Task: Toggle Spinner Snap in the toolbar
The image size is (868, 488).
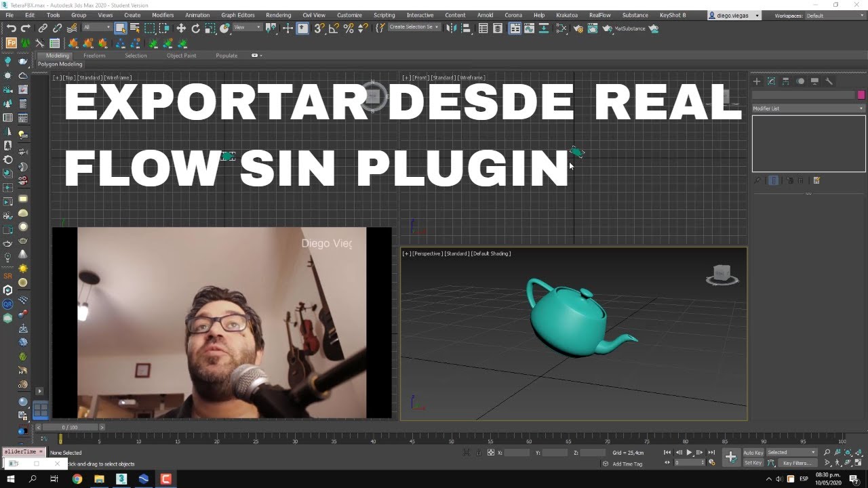Action: tap(362, 28)
